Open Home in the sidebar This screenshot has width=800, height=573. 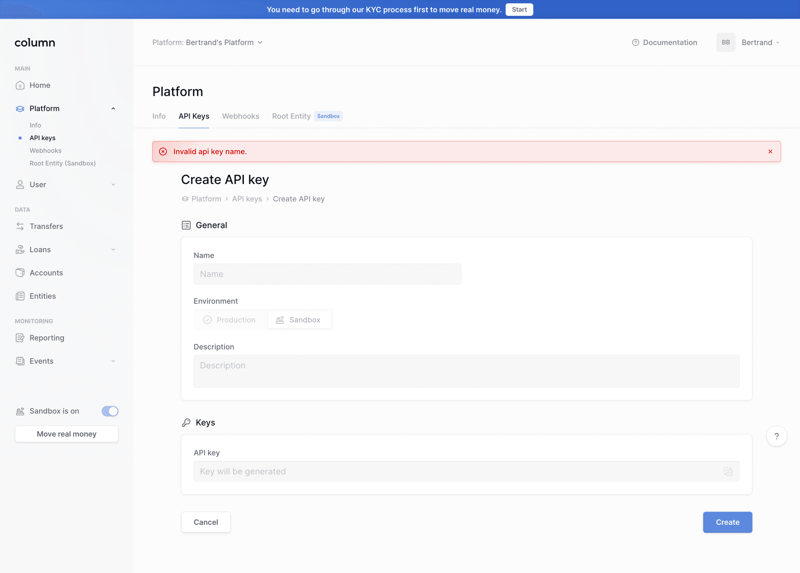tap(40, 85)
